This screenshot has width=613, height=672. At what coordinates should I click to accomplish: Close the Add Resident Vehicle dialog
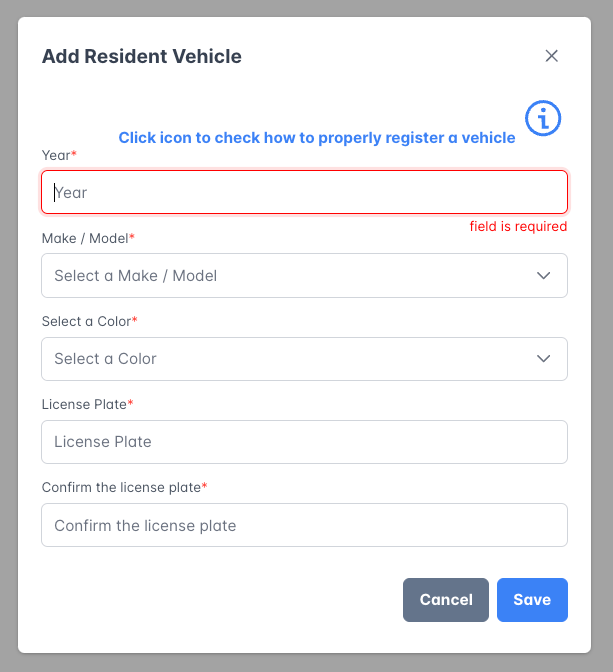tap(551, 56)
